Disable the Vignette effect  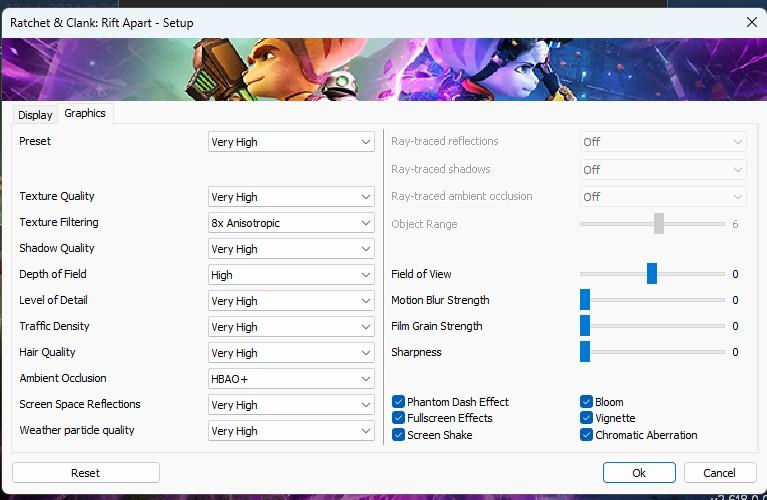coord(587,418)
